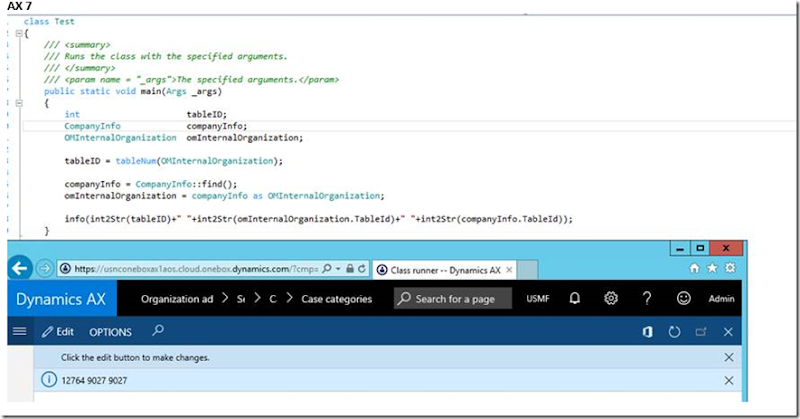Click the lock security icon in address bar
Image resolution: width=800 pixels, height=419 pixels.
pos(350,268)
